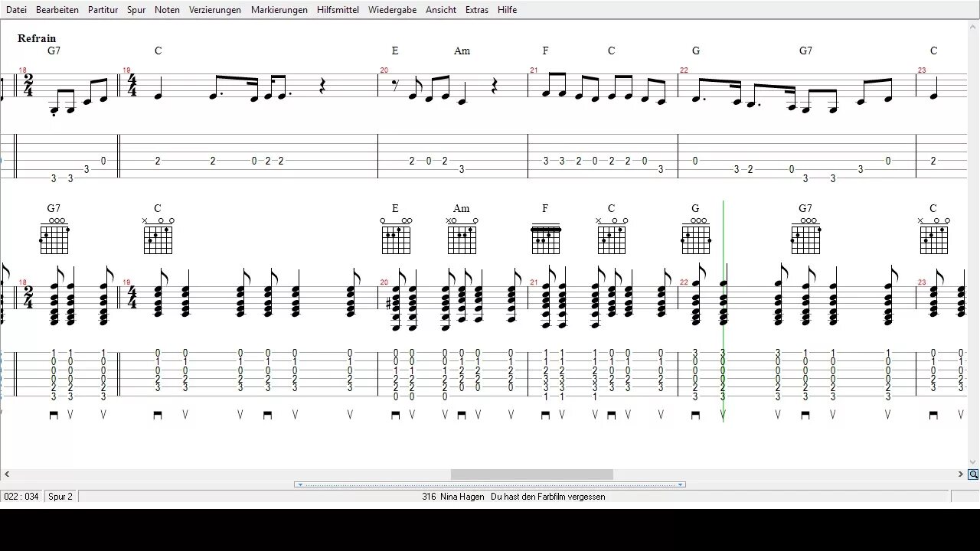Click the Am label above its chord diagram
Image resolution: width=980 pixels, height=551 pixels.
461,208
